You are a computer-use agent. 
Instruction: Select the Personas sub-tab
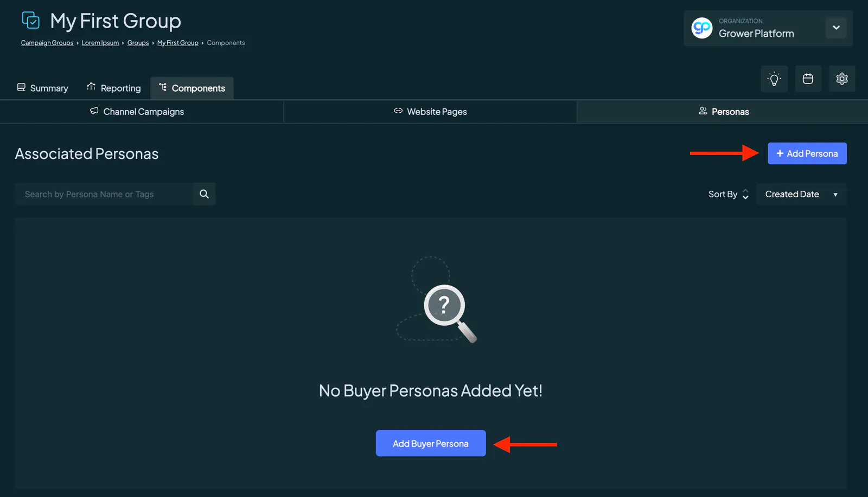pos(723,112)
